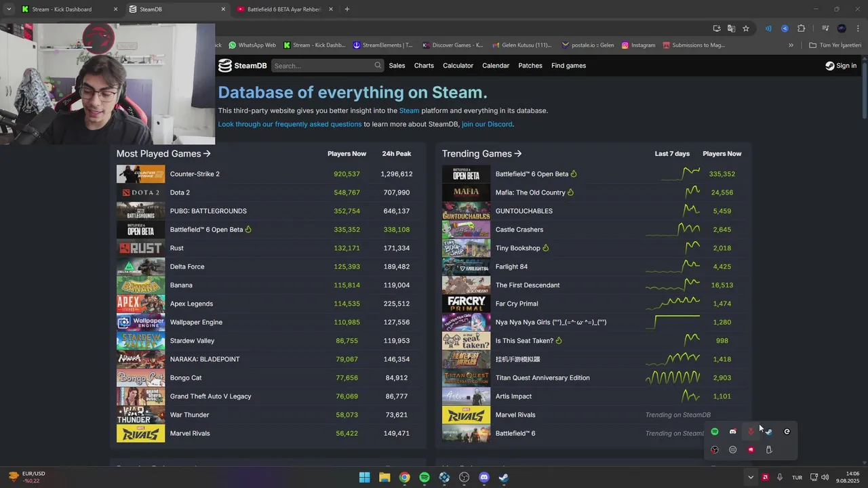Click the Dota 2 game thumbnail
This screenshot has height=488, width=868.
[140, 192]
